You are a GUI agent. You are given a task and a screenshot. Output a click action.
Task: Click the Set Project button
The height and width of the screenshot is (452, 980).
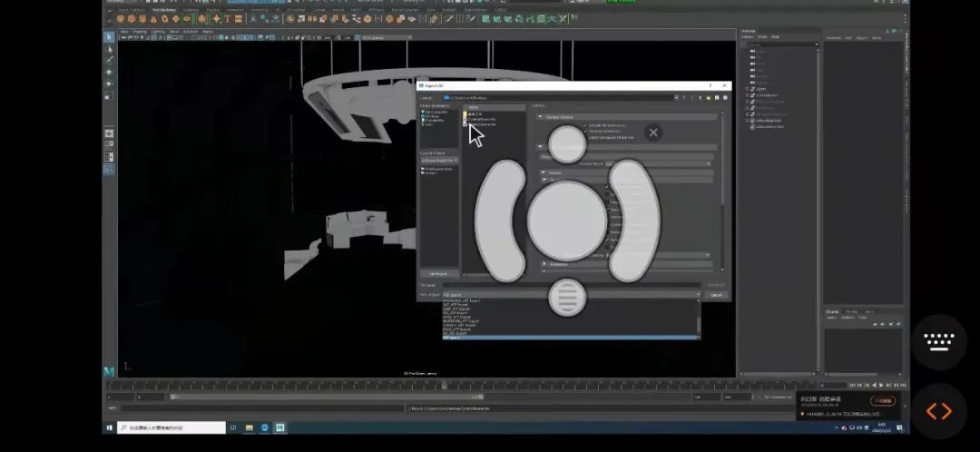[x=437, y=273]
